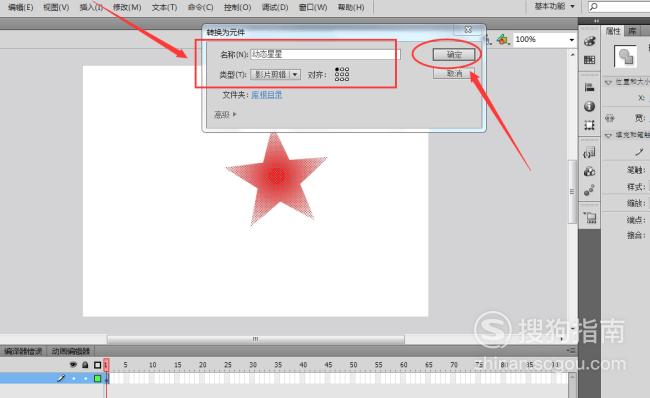Switch to the 属性 tab

[x=613, y=31]
